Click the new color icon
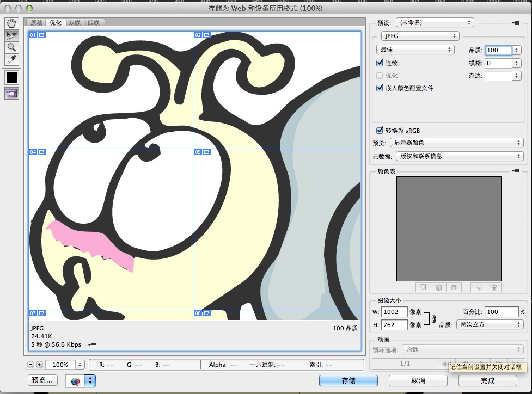Screen dimensions: 532x394 point(479,287)
